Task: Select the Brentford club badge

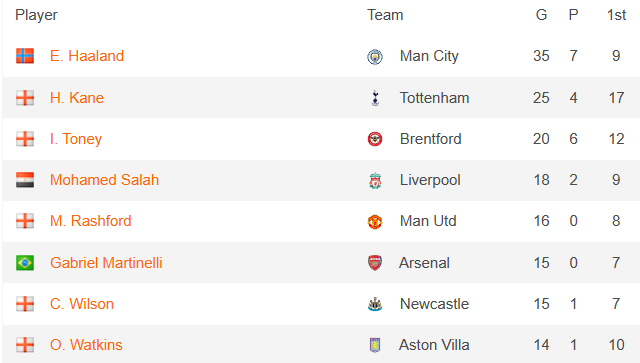Action: [375, 139]
